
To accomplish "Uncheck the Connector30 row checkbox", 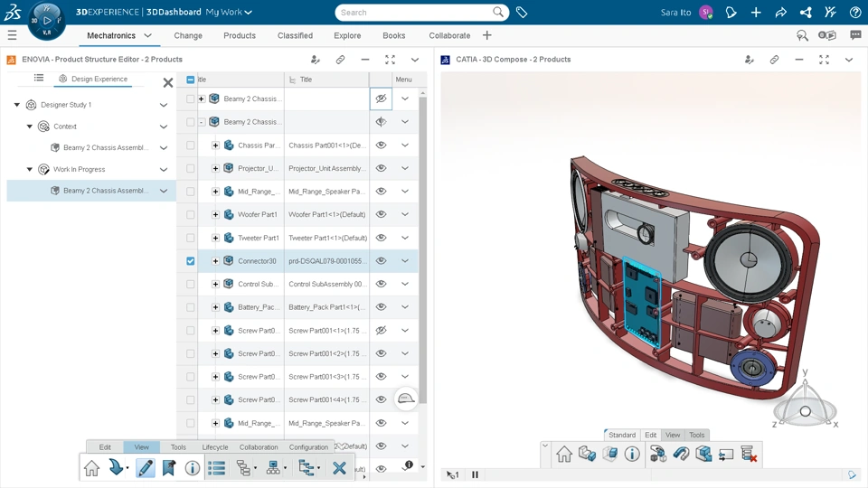I will click(x=191, y=260).
